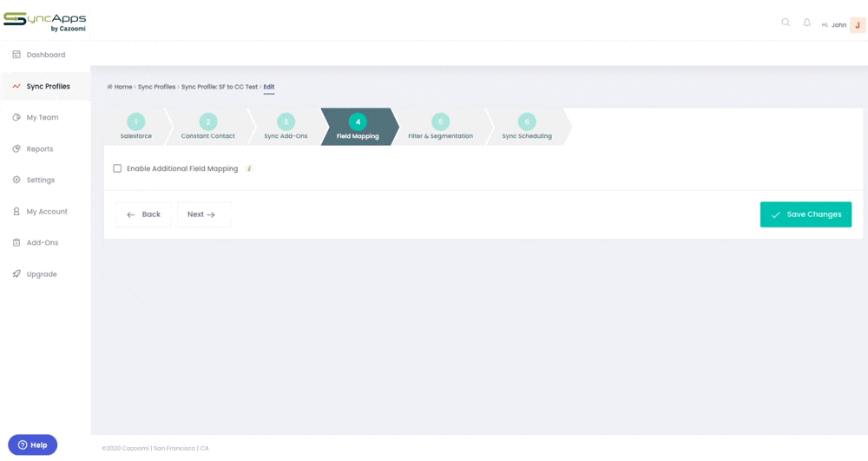The width and height of the screenshot is (868, 461).
Task: Open search via magnifier icon
Action: [x=786, y=23]
